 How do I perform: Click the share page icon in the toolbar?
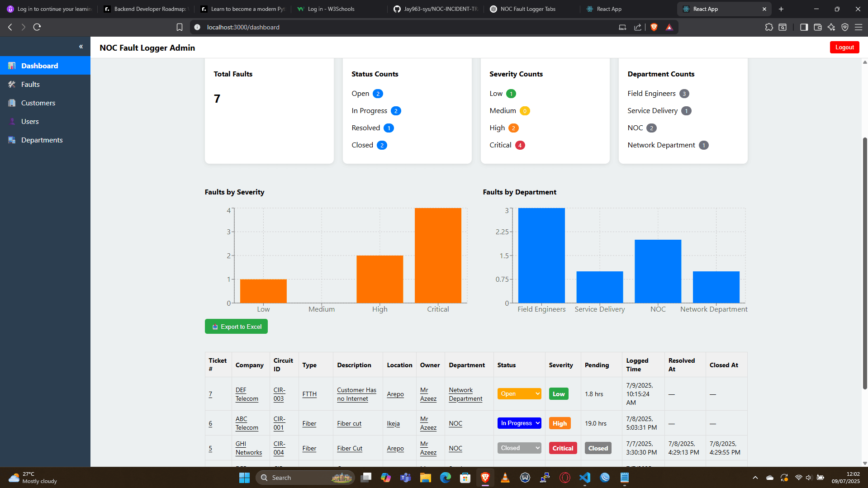point(638,27)
